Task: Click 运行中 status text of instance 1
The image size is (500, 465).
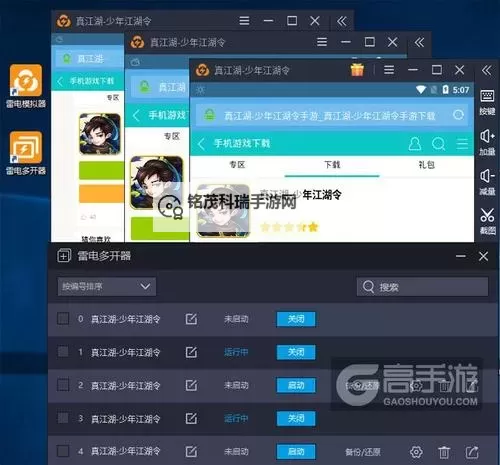Action: coord(236,352)
